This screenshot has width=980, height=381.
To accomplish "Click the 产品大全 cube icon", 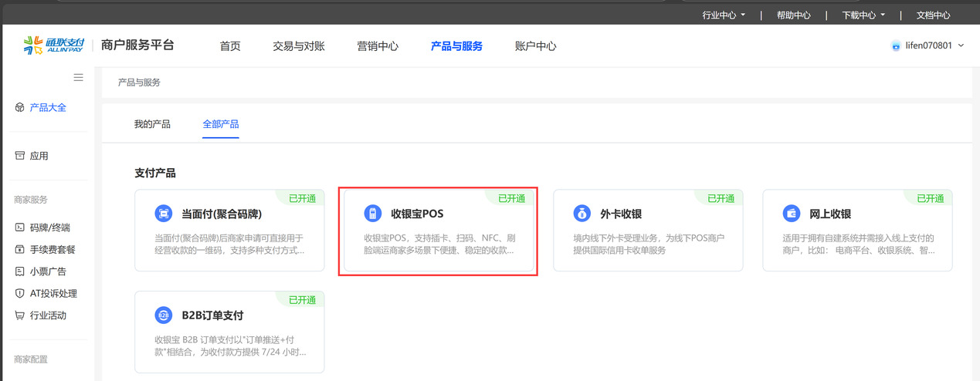I will [x=20, y=107].
